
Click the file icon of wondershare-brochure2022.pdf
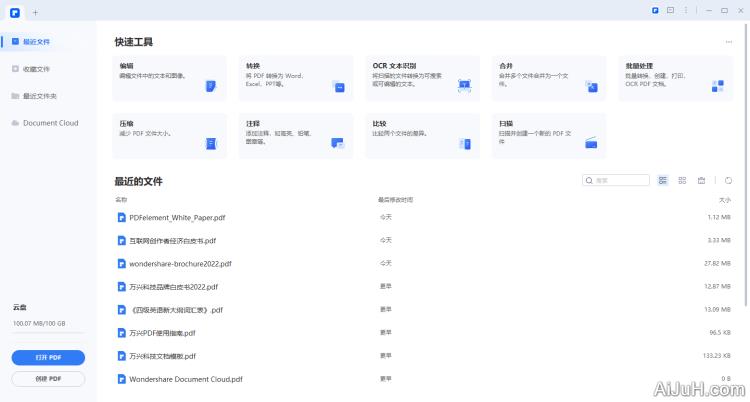121,264
